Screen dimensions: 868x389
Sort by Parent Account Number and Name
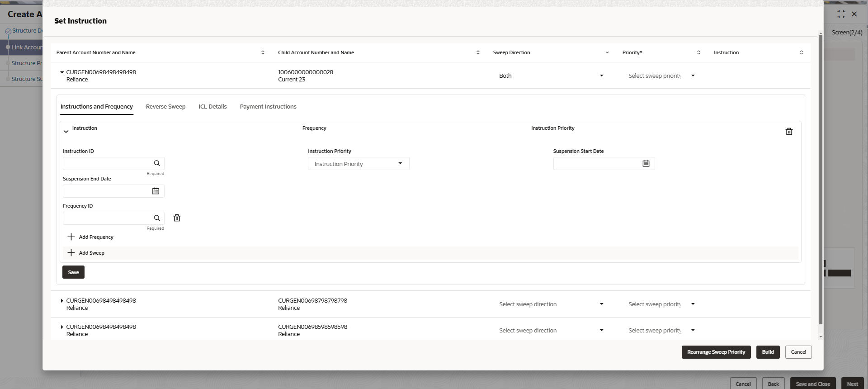[x=263, y=52]
